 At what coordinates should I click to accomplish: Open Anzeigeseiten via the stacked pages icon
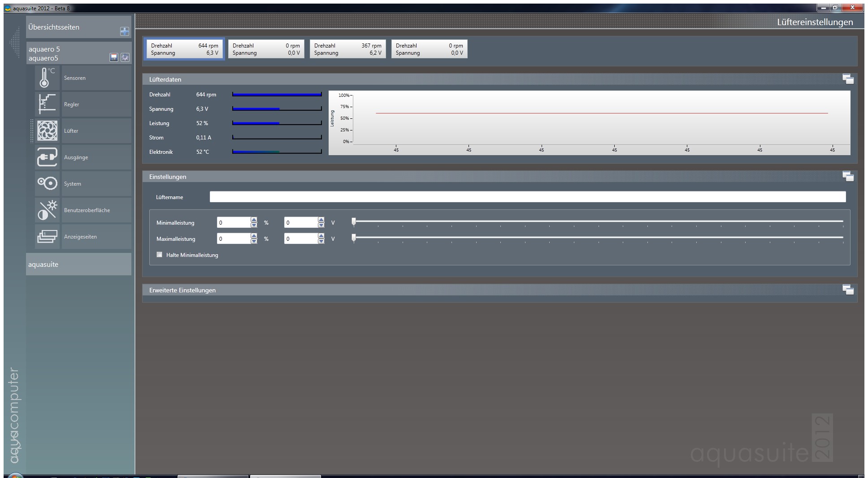[x=47, y=236]
